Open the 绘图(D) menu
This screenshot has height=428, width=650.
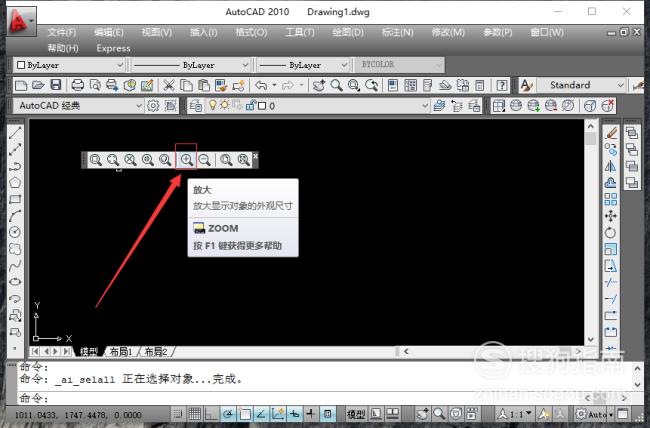pyautogui.click(x=348, y=32)
